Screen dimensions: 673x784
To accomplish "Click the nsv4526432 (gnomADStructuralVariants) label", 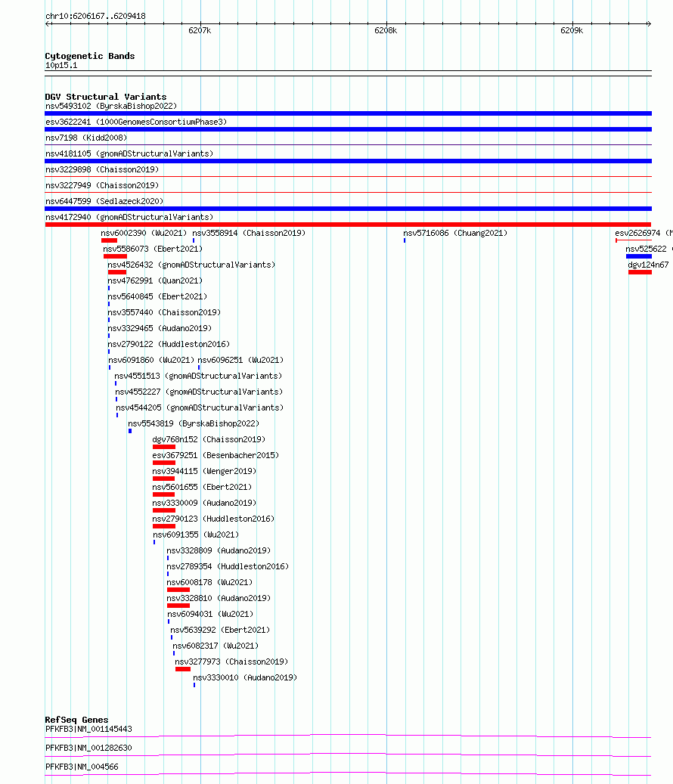I will [x=191, y=265].
